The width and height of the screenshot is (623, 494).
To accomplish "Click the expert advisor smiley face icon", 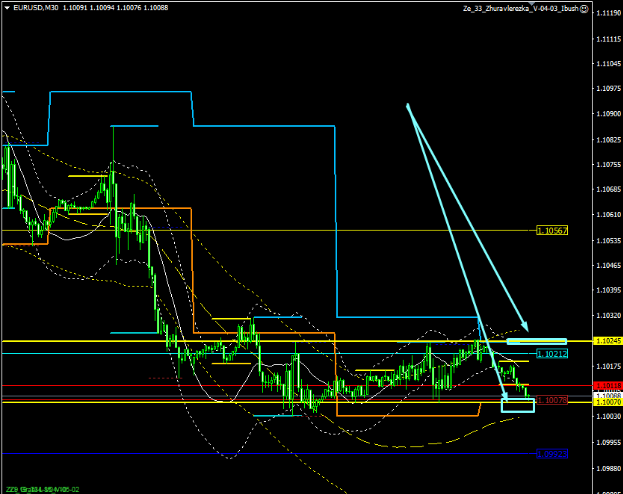I will [583, 8].
